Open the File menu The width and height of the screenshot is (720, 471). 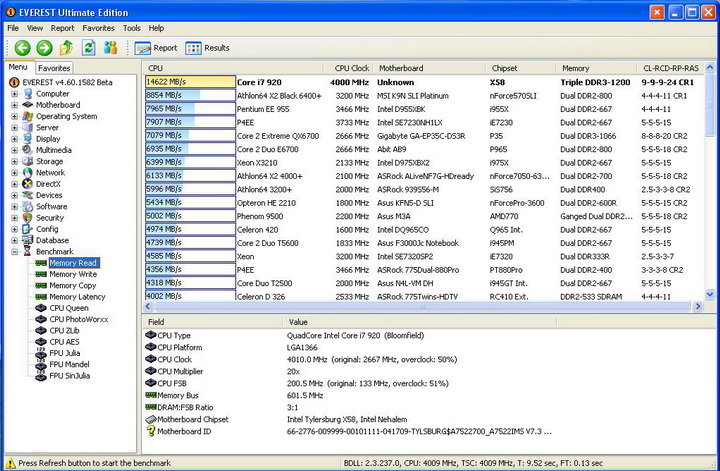13,28
